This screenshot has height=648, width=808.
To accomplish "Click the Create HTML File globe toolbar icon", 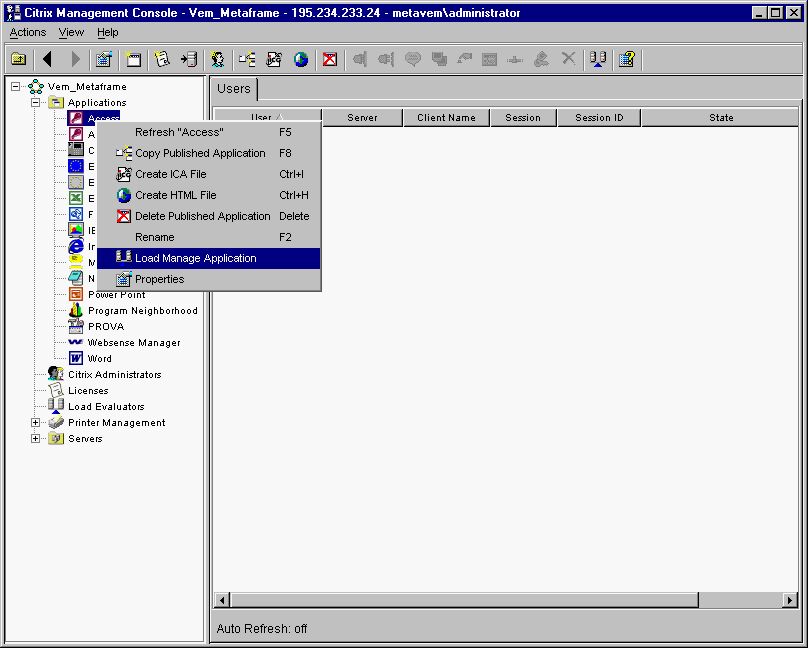I will pos(301,59).
